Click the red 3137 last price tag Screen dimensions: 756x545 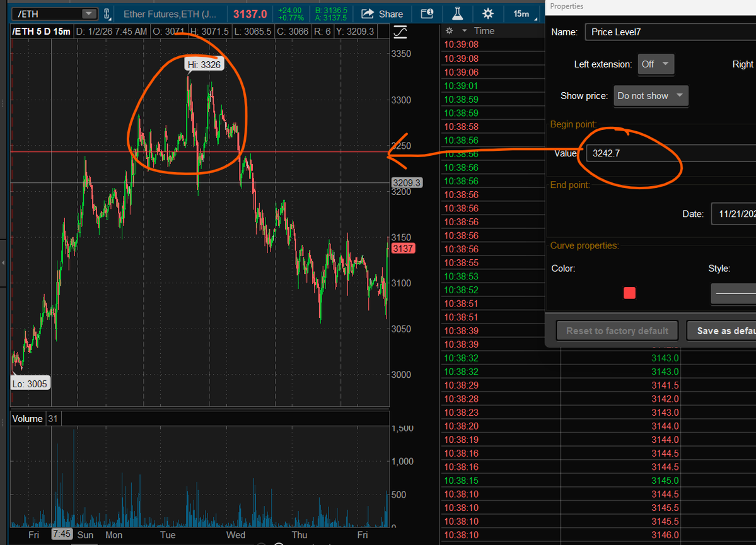coord(402,249)
